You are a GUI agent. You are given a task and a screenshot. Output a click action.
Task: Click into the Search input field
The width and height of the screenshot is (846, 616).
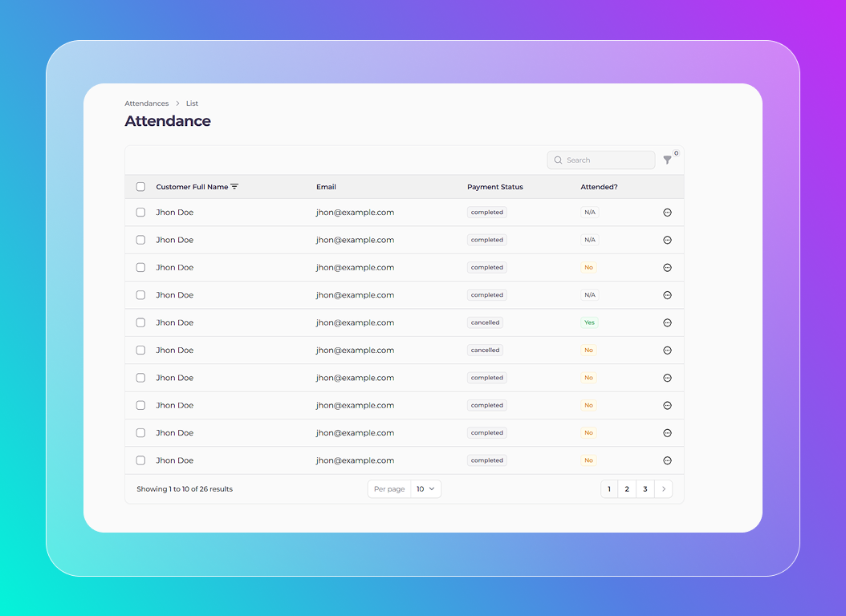(x=608, y=160)
